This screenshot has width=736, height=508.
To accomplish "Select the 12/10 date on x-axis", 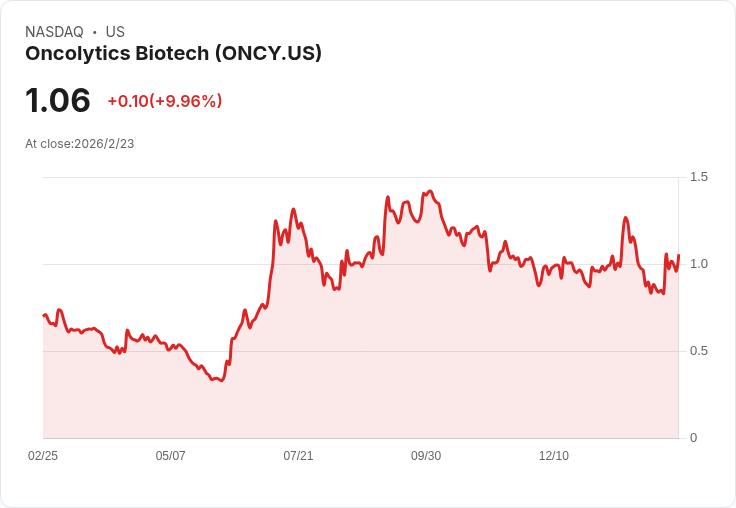I will click(x=554, y=456).
